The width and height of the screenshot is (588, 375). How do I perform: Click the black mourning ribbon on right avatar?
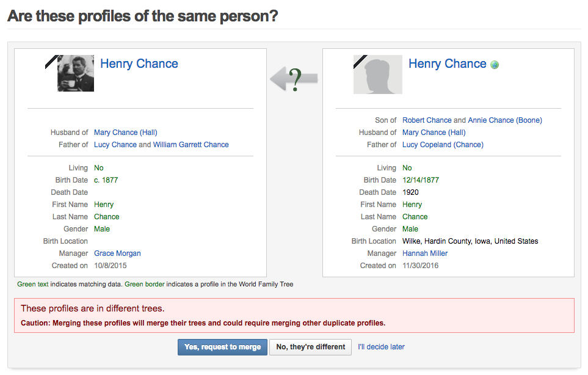click(x=360, y=62)
